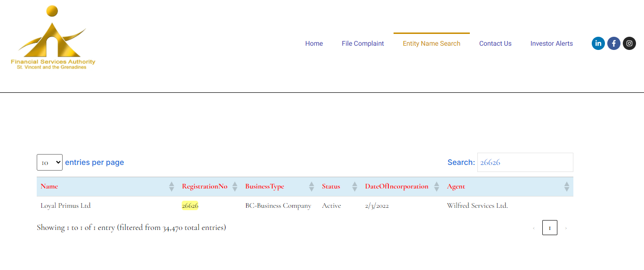The image size is (644, 270).
Task: Sort by Agent column arrows
Action: (566, 187)
